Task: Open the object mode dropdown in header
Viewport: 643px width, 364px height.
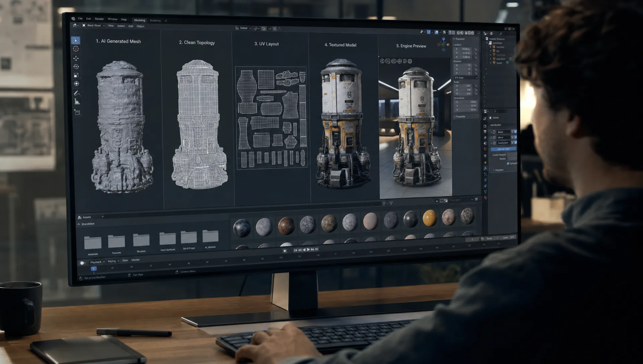Action: [93, 25]
